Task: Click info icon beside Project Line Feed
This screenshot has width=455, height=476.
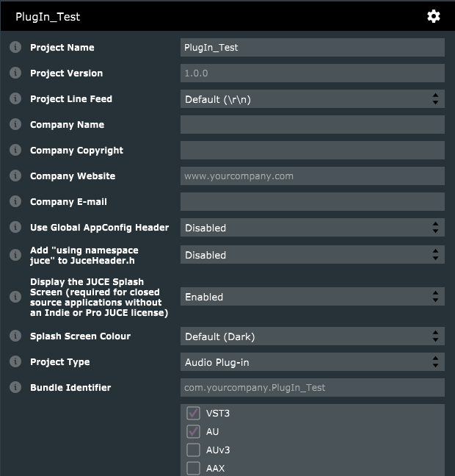Action: pos(15,98)
